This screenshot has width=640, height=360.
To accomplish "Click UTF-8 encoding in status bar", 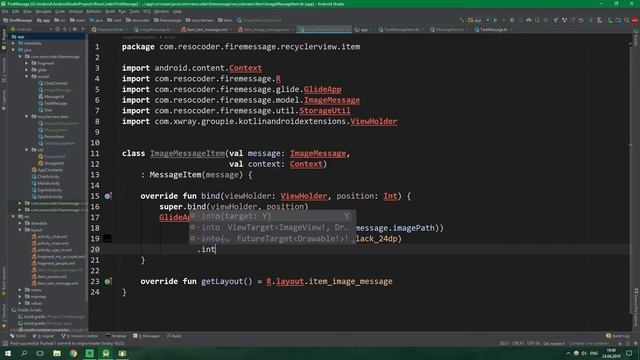I will tap(533, 343).
